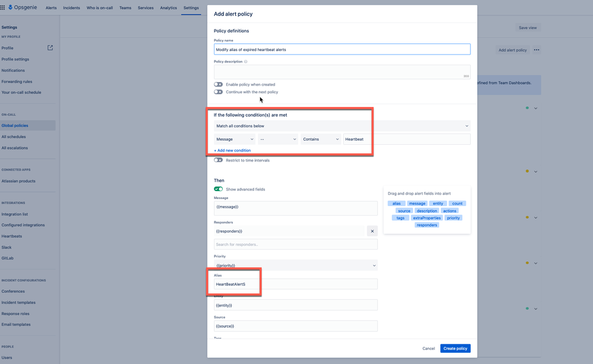Click the Source field

295,326
